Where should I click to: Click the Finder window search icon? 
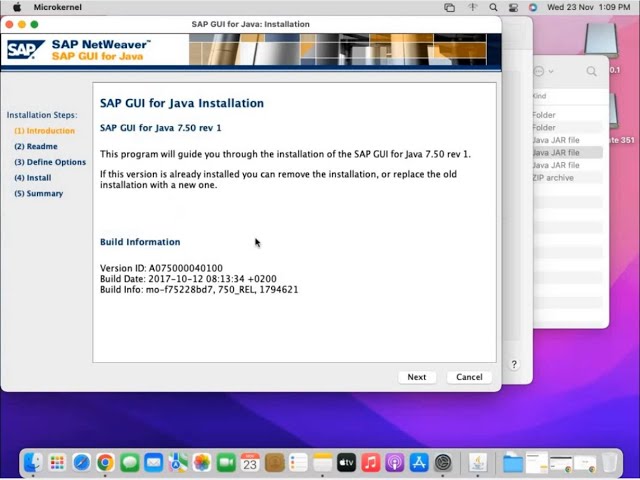[591, 71]
